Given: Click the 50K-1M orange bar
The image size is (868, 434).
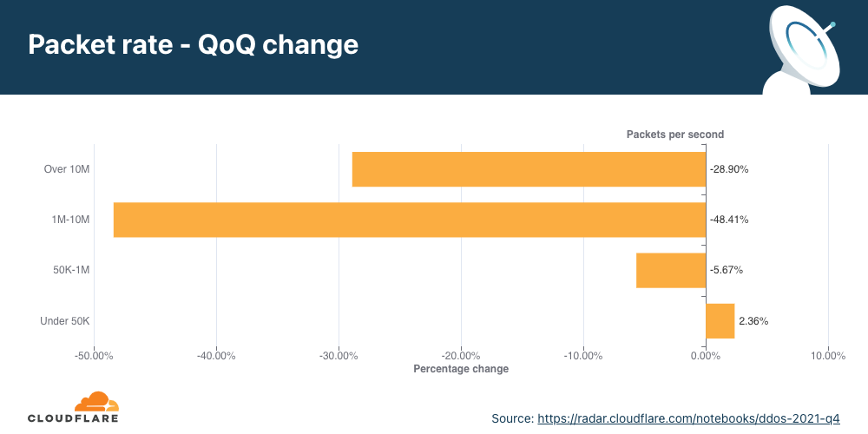Looking at the screenshot, I should click(670, 270).
